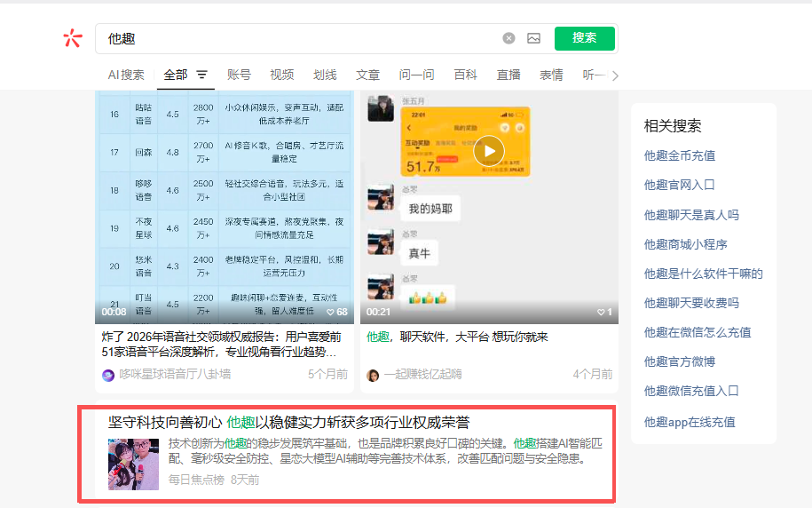
Task: Clear the search box with the X icon
Action: [x=508, y=38]
